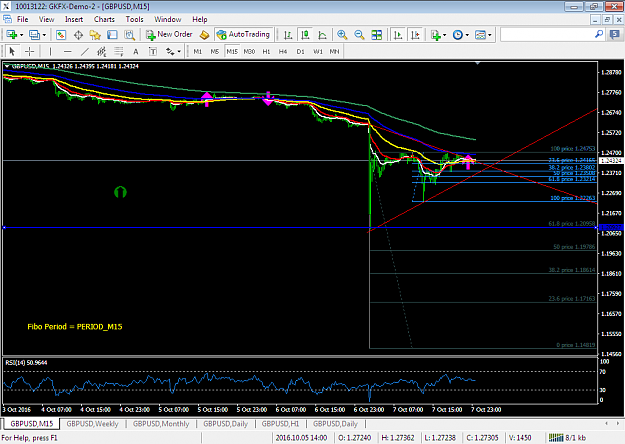Select the equidistant channel tool

(102, 51)
